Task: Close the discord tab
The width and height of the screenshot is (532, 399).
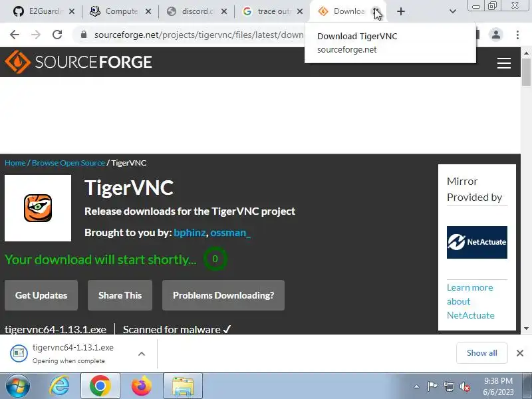Action: (224, 11)
